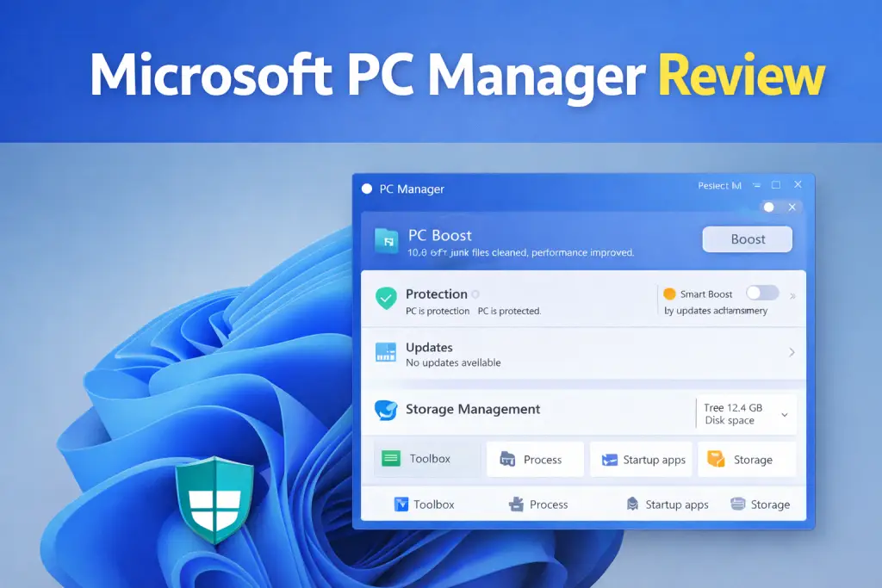Image resolution: width=882 pixels, height=588 pixels.
Task: Click the green Protection shield icon
Action: pyautogui.click(x=385, y=299)
